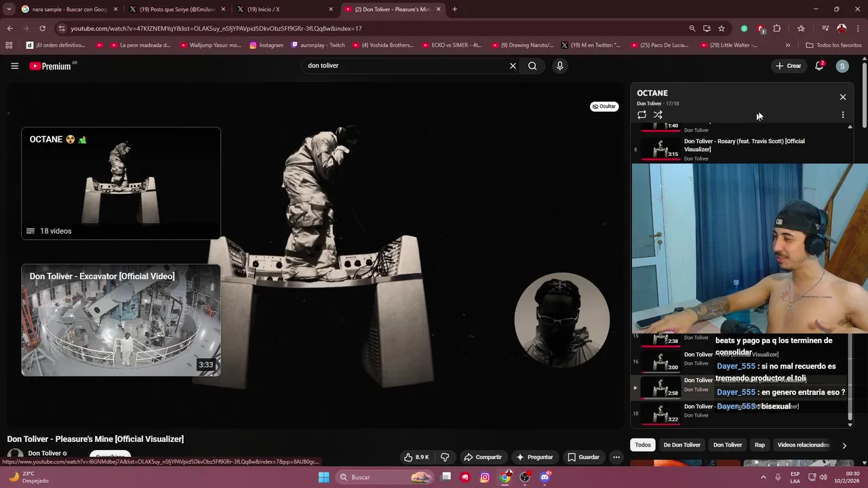The width and height of the screenshot is (868, 488).
Task: Open the auronplay - Twitch bookmark
Action: tap(318, 45)
